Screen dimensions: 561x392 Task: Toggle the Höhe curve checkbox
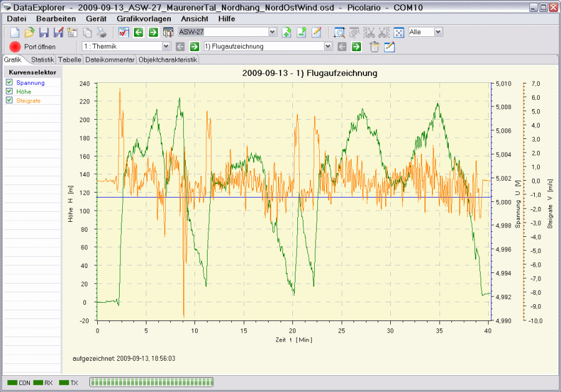[9, 91]
